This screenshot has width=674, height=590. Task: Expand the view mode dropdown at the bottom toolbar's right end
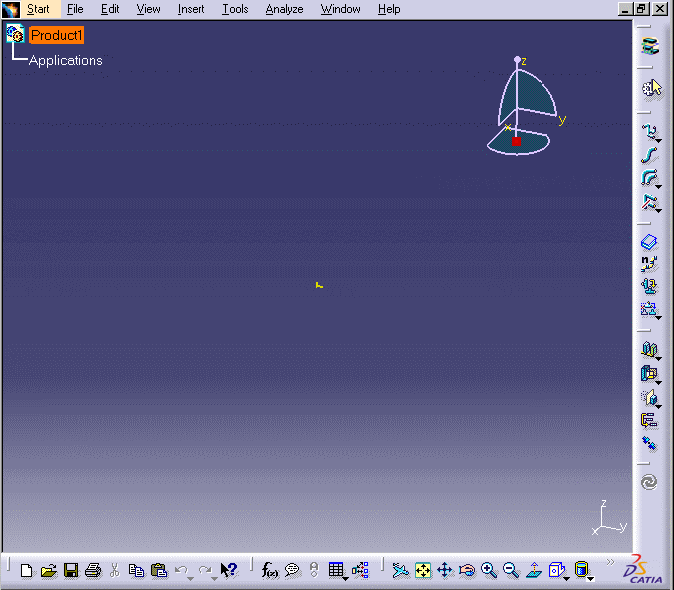coord(591,578)
